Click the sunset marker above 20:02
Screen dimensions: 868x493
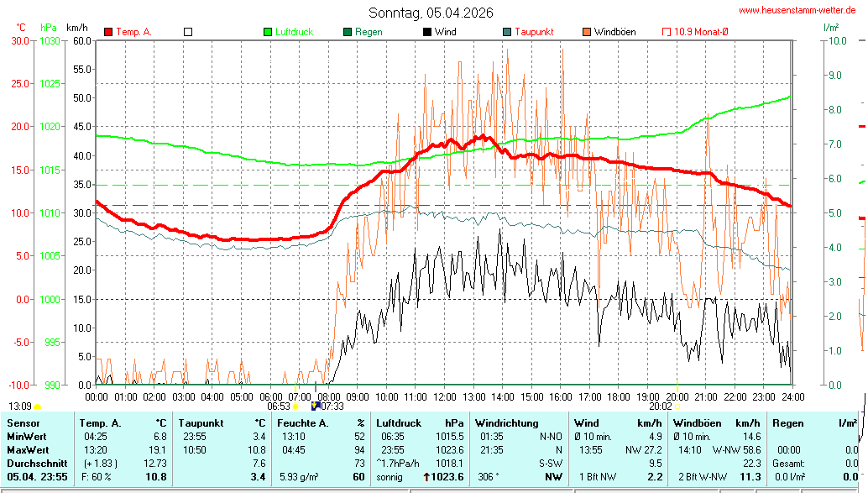tap(677, 388)
